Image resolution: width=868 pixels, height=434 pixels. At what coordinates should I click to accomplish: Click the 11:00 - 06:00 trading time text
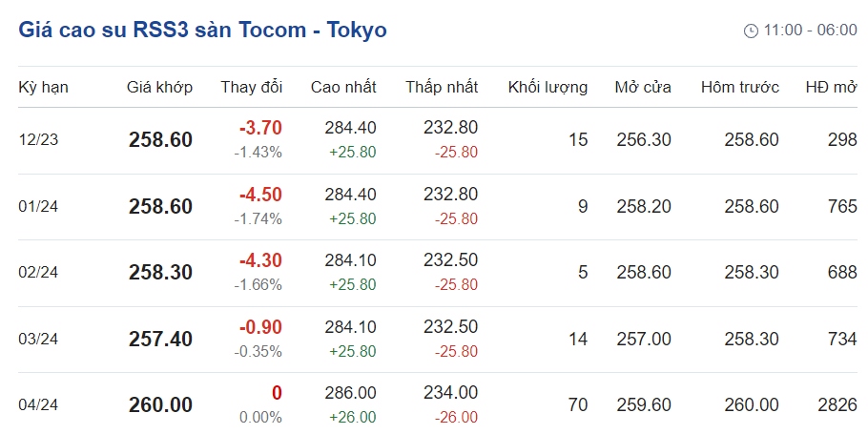(x=810, y=31)
